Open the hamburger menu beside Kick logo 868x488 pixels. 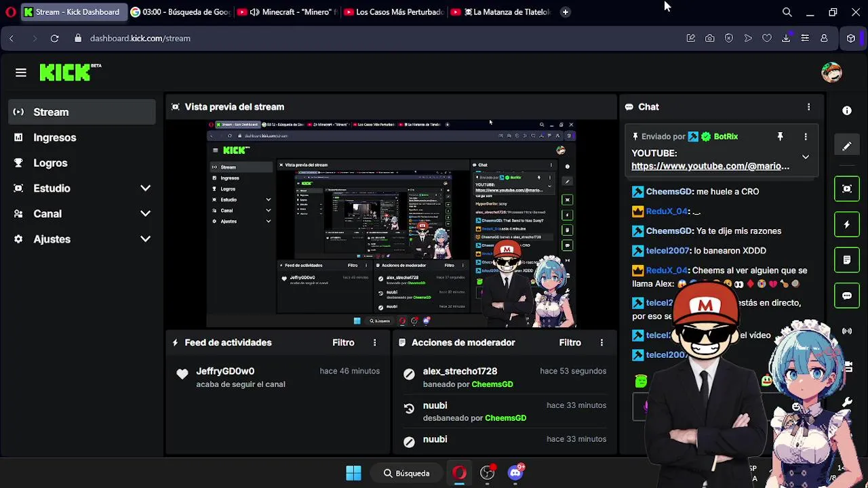pos(21,73)
